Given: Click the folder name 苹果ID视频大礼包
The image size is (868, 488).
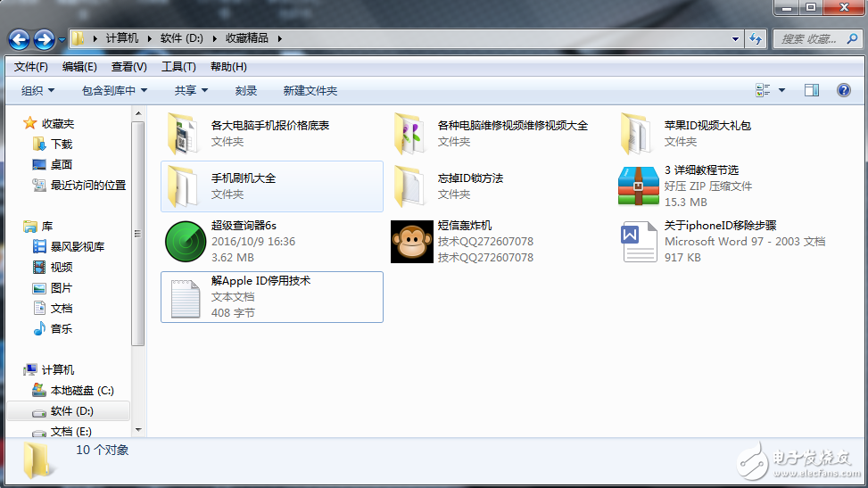Looking at the screenshot, I should point(707,126).
